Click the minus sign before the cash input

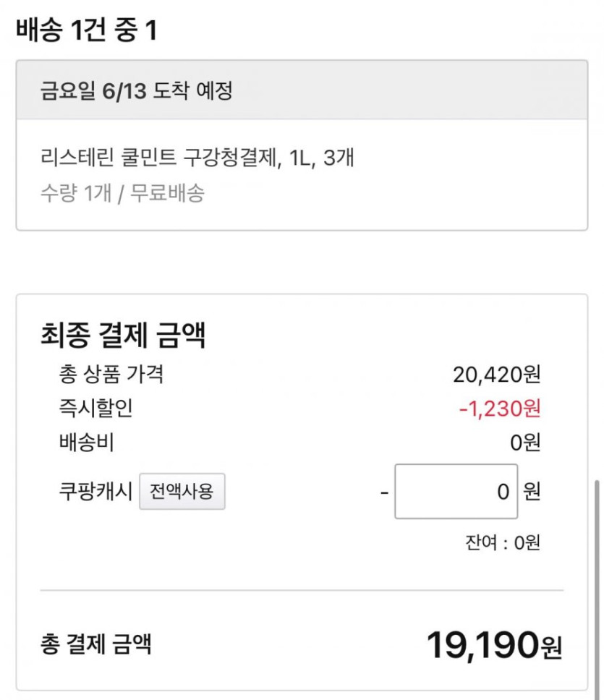click(383, 492)
